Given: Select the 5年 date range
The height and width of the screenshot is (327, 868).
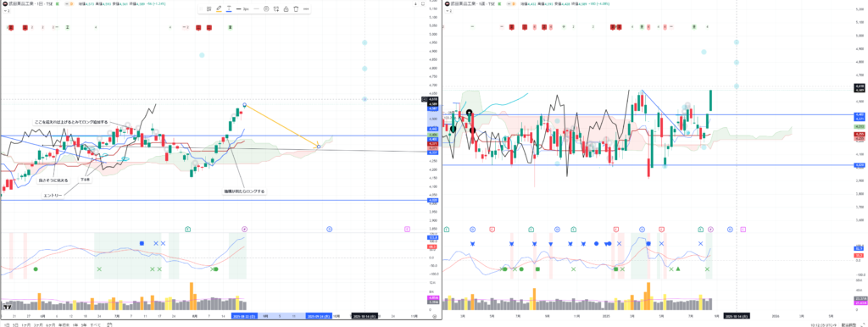Looking at the screenshot, I should [x=84, y=324].
